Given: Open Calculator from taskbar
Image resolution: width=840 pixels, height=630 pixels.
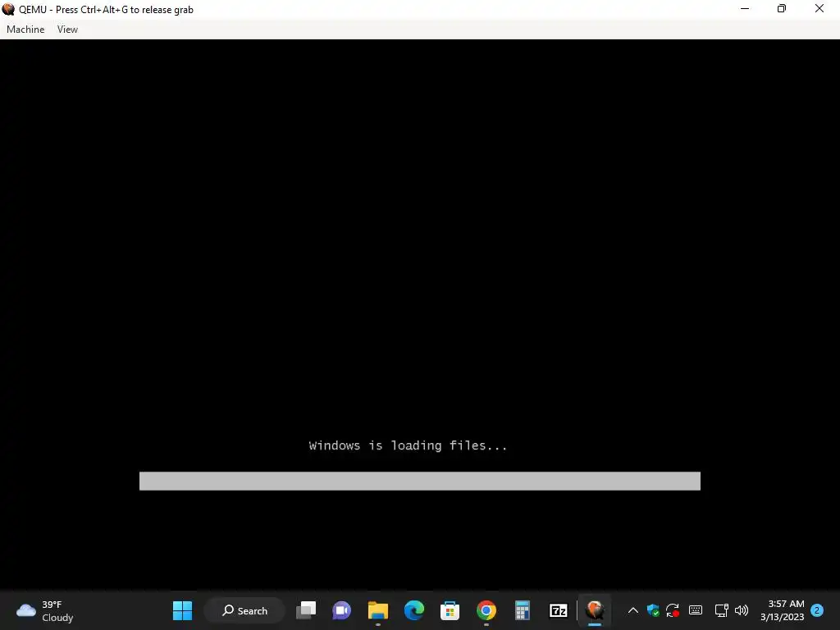Looking at the screenshot, I should pyautogui.click(x=523, y=610).
